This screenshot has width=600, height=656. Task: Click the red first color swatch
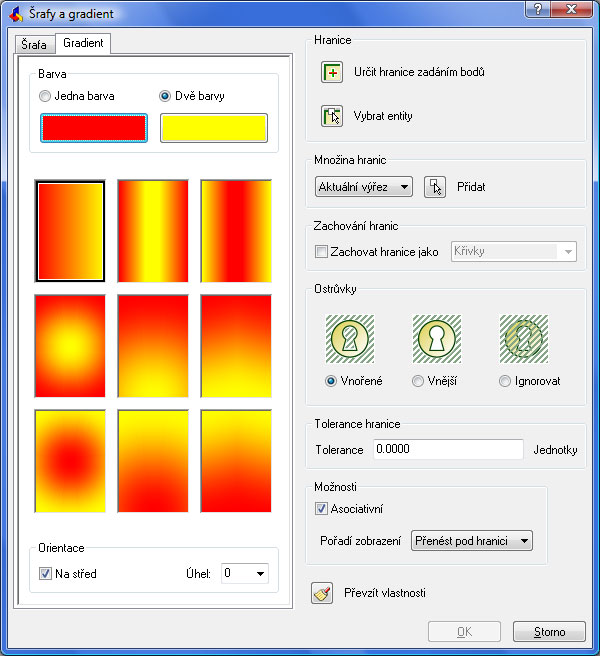pos(94,128)
